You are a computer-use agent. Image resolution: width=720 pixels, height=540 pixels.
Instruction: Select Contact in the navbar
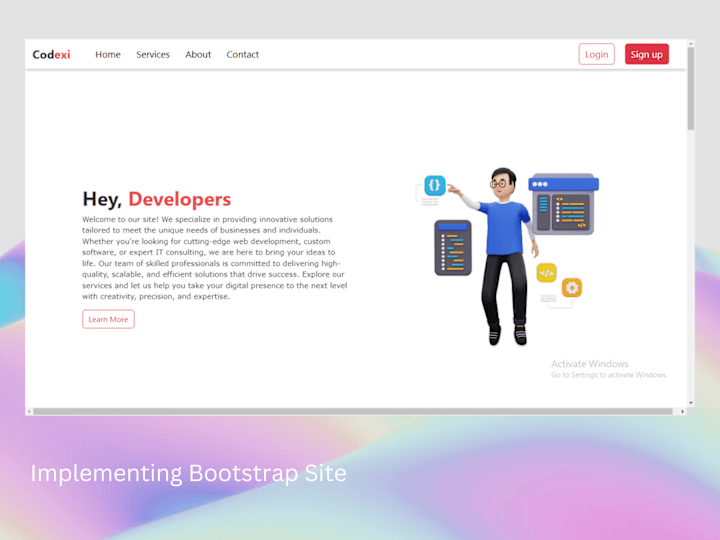tap(242, 54)
